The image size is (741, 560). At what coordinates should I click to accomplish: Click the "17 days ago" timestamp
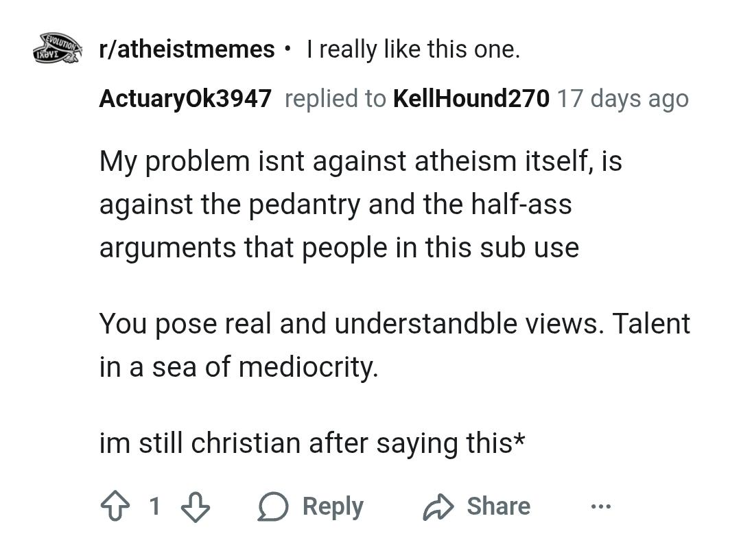click(622, 99)
